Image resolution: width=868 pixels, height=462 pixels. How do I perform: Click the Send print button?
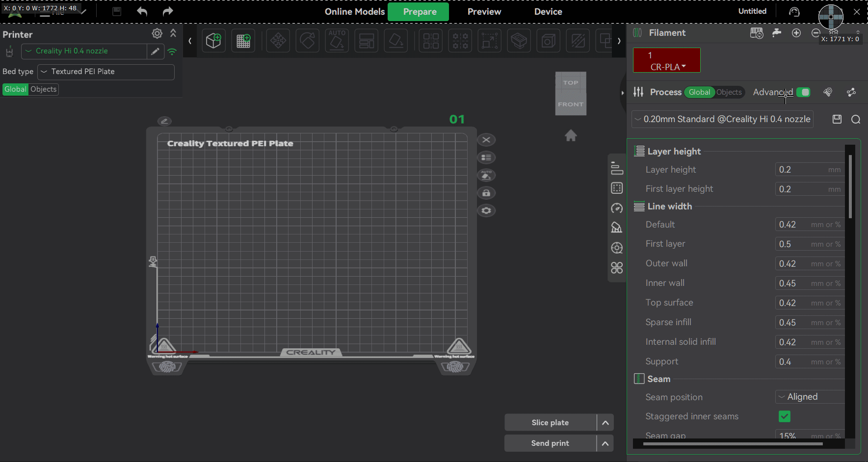pyautogui.click(x=551, y=443)
